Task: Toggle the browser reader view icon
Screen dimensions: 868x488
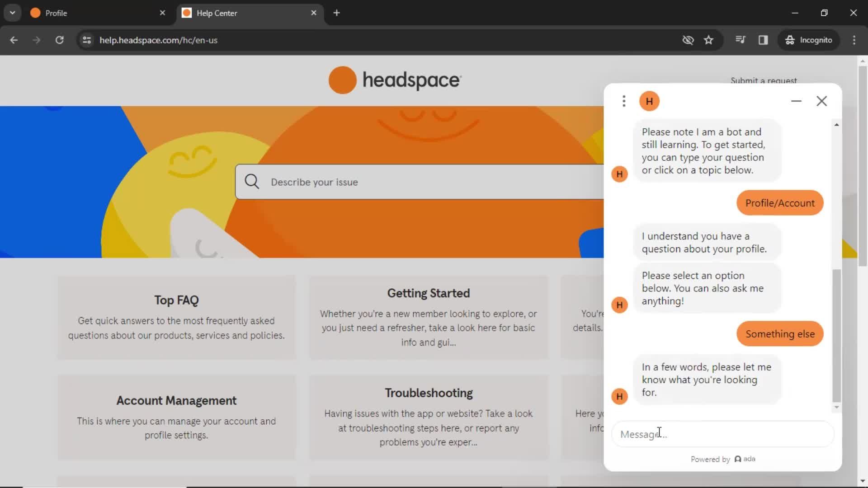Action: coord(764,40)
